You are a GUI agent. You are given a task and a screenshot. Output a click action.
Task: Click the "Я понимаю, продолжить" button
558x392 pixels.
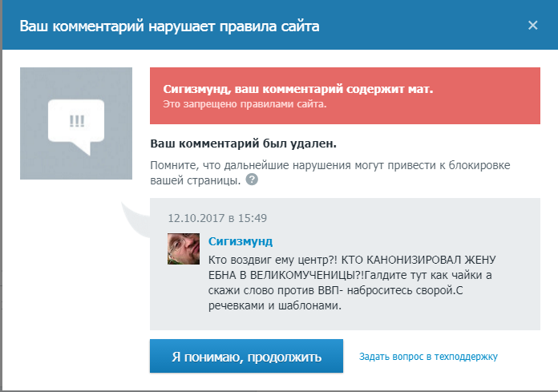[x=246, y=356]
